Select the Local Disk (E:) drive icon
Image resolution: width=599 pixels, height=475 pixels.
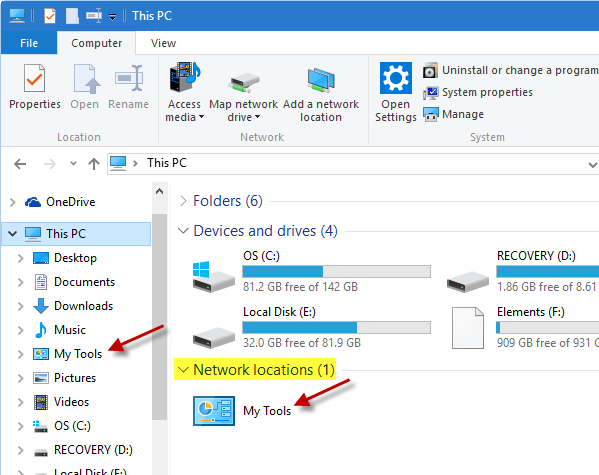pos(213,338)
